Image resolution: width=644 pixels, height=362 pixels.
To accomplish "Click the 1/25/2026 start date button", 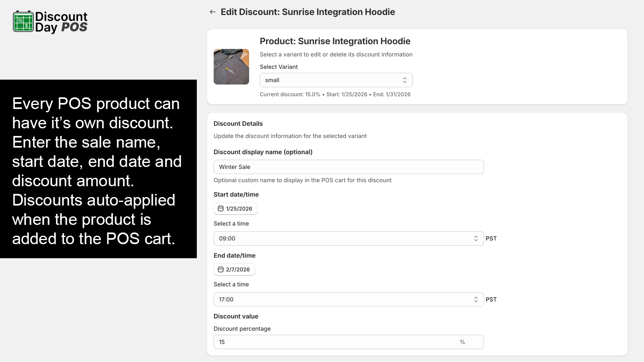I will pyautogui.click(x=235, y=208).
